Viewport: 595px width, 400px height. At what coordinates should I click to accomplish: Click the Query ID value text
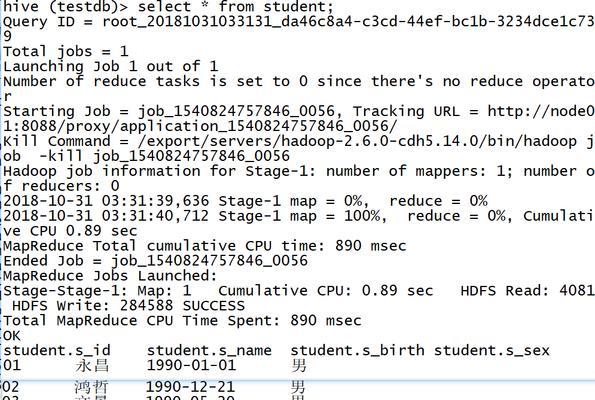348,22
